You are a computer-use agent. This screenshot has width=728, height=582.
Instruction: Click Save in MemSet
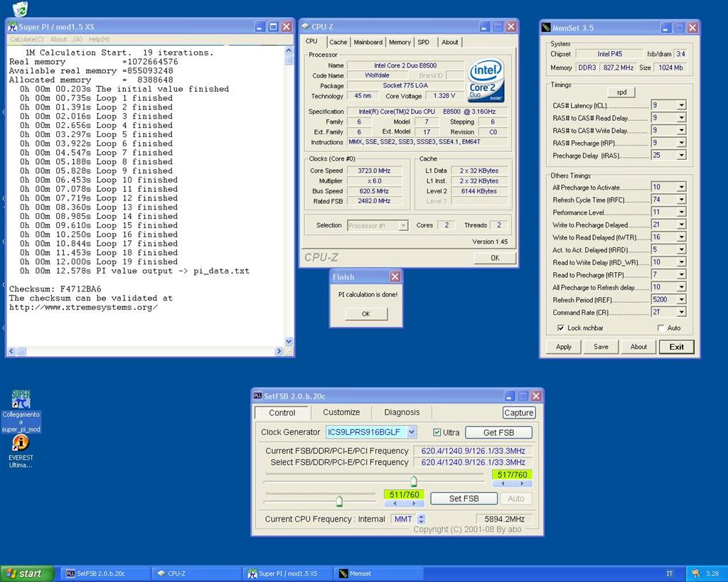[x=601, y=347]
